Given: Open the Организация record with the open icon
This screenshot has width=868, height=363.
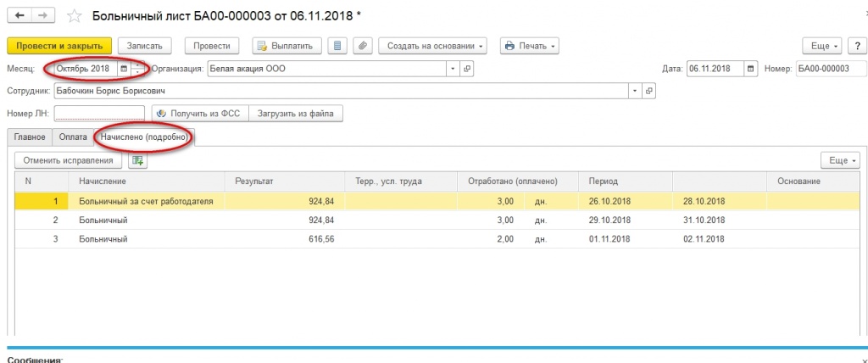Looking at the screenshot, I should (x=467, y=69).
